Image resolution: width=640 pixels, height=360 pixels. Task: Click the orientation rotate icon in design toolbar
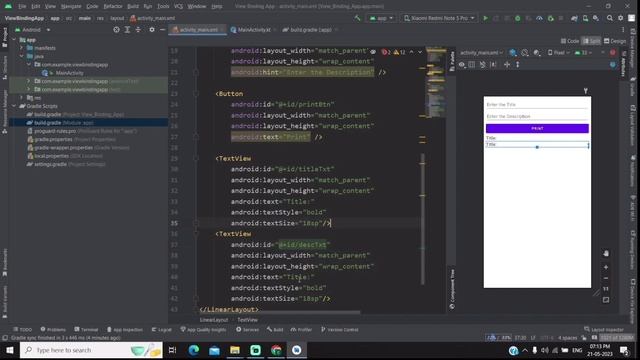point(525,53)
